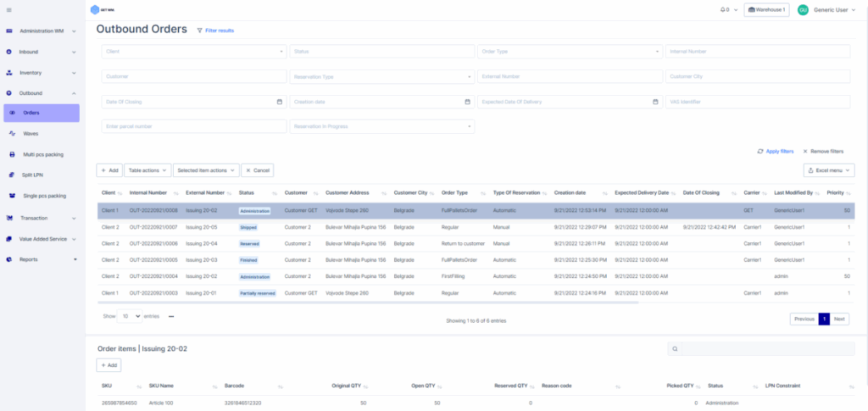The height and width of the screenshot is (411, 868).
Task: Select row OUT-20220921/0007
Action: (476, 227)
